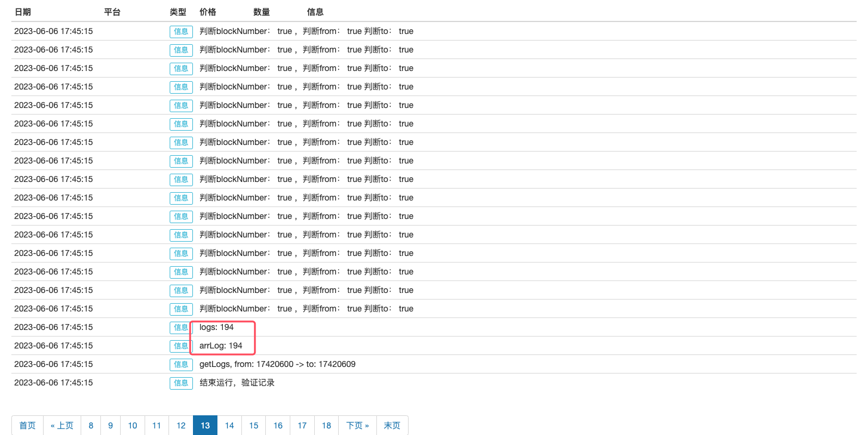Viewport: 868px width, 435px height.
Task: Go to the previous page via «上页
Action: click(x=62, y=425)
